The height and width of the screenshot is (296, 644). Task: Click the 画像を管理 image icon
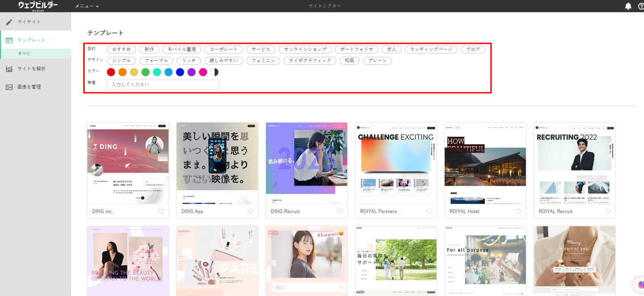click(9, 87)
